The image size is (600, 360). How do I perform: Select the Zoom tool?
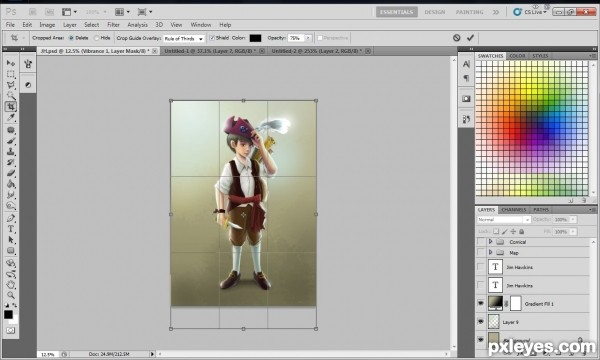[11, 295]
